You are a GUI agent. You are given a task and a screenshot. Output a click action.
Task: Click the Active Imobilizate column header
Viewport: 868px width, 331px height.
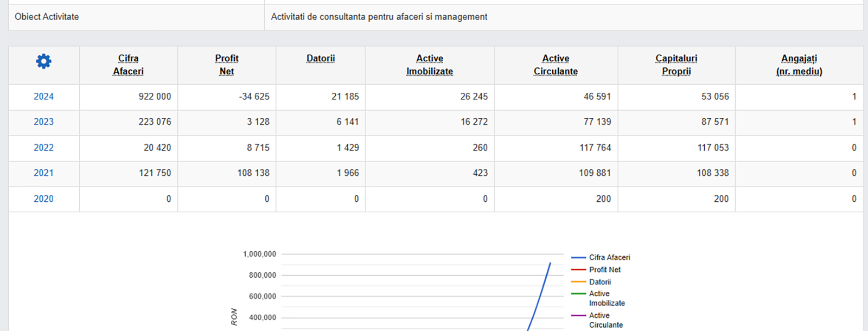pyautogui.click(x=429, y=65)
